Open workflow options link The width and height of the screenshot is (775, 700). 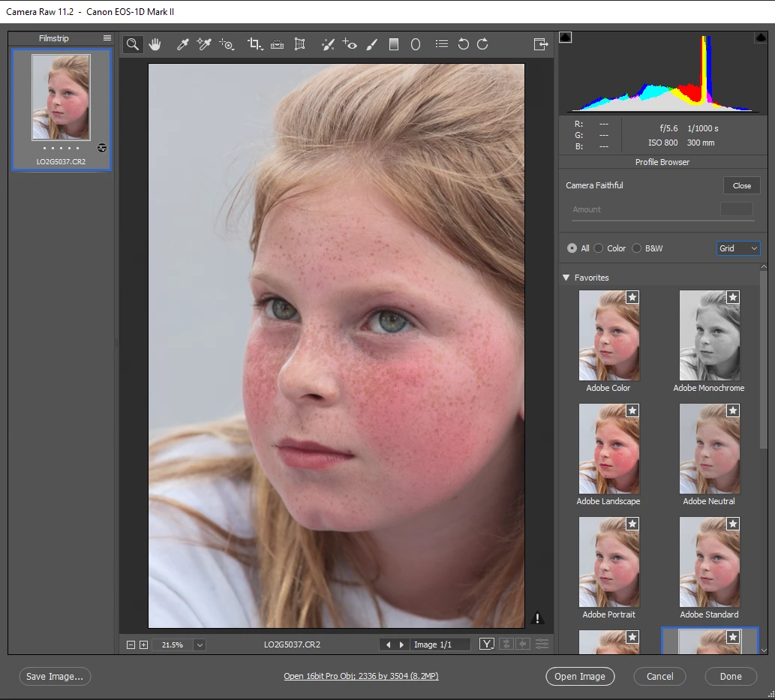[361, 676]
